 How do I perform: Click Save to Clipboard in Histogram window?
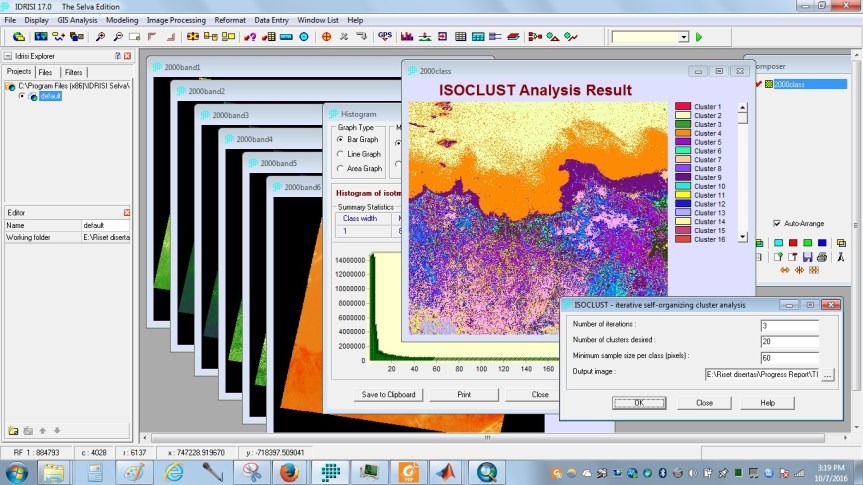pos(389,395)
